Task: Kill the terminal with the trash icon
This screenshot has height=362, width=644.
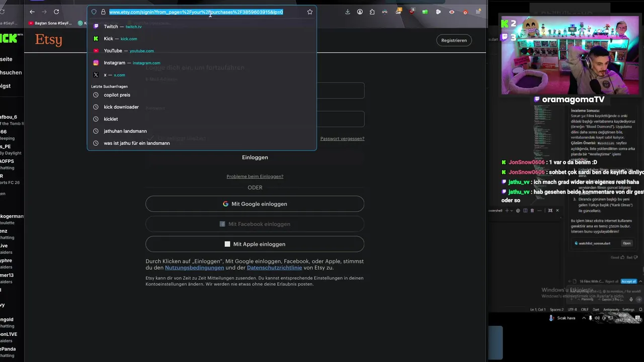Action: coord(532,211)
